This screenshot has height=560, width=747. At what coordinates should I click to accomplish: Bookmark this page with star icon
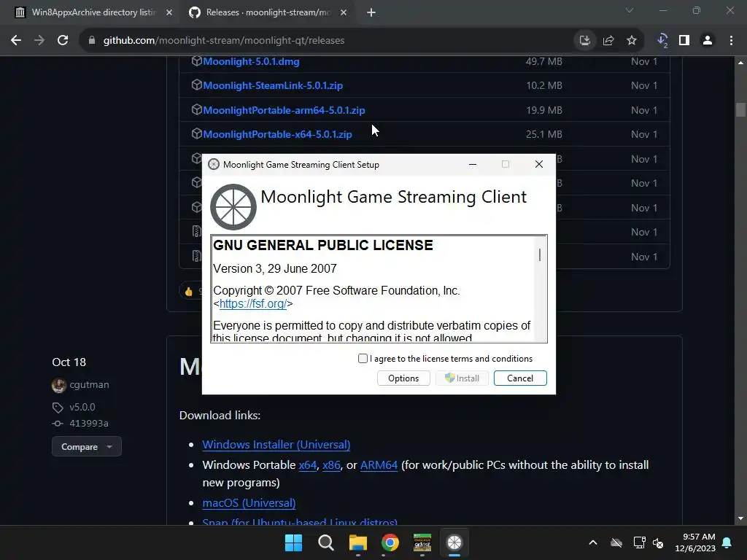pyautogui.click(x=632, y=41)
